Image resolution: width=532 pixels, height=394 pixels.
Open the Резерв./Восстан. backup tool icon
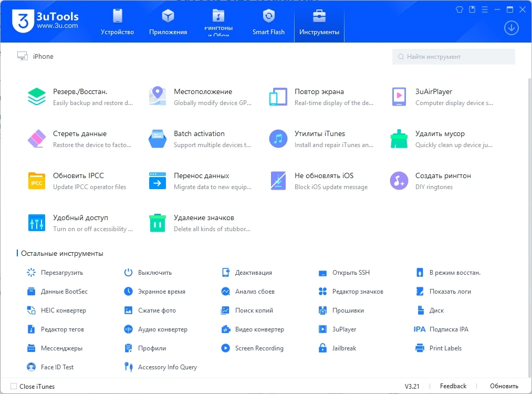click(37, 97)
